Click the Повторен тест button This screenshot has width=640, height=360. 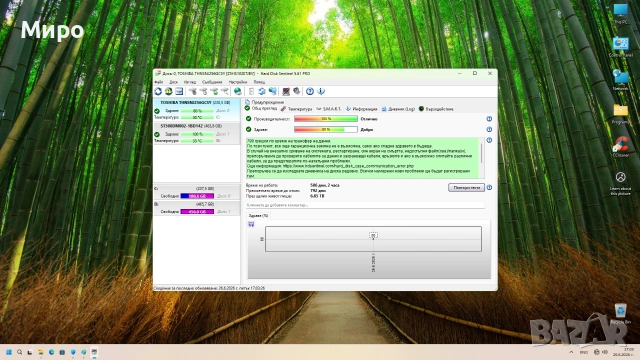[467, 187]
